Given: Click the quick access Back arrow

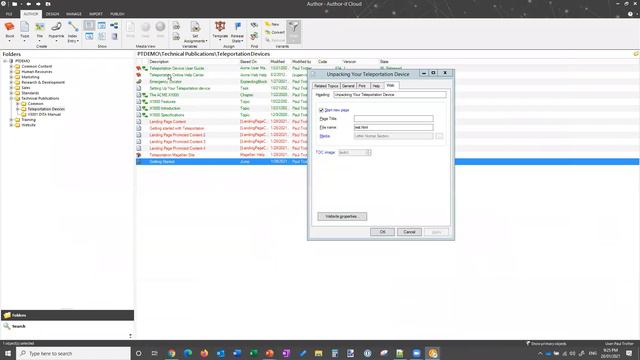Looking at the screenshot, I should coord(29,4).
